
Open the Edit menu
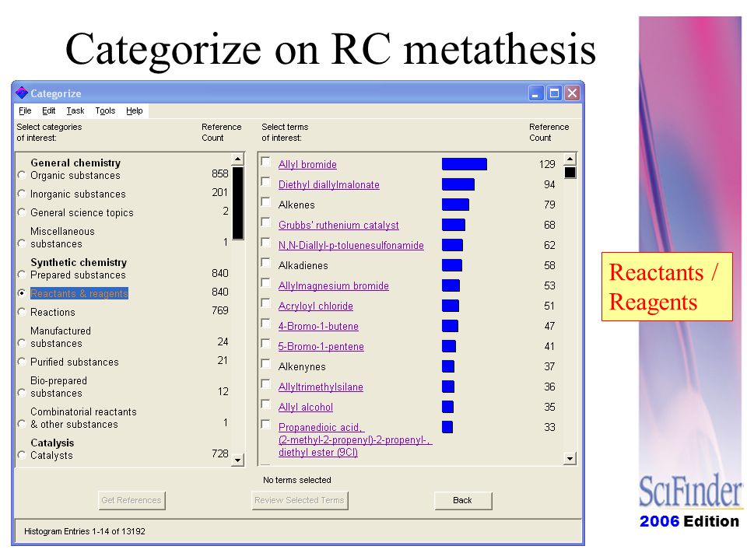coord(48,110)
